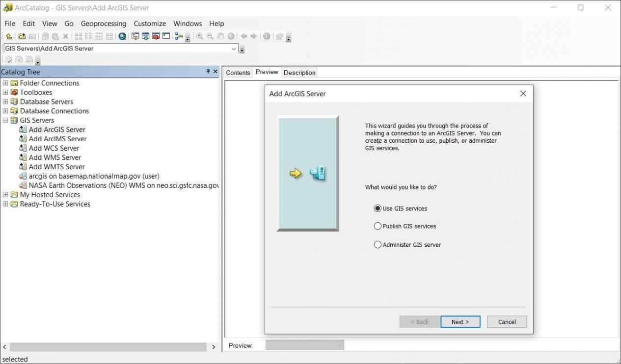Viewport: 621px width, 364px height.
Task: Go back to previous extent arrow
Action: point(244,36)
